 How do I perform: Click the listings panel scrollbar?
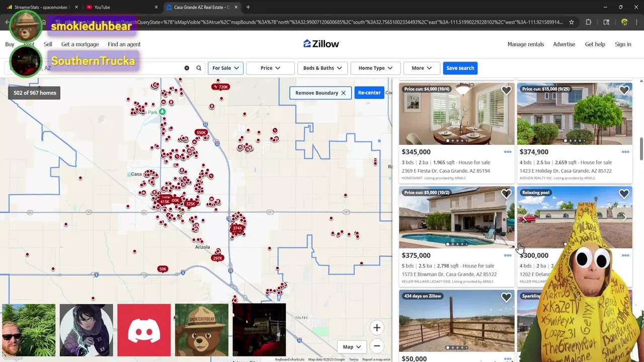[641, 149]
